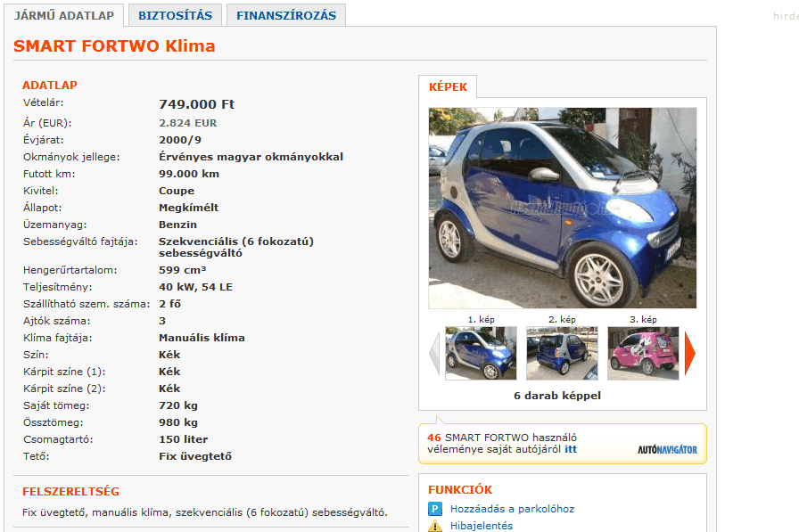Open thumbnail 1. kép
Image resolution: width=799 pixels, height=532 pixels.
[x=481, y=353]
